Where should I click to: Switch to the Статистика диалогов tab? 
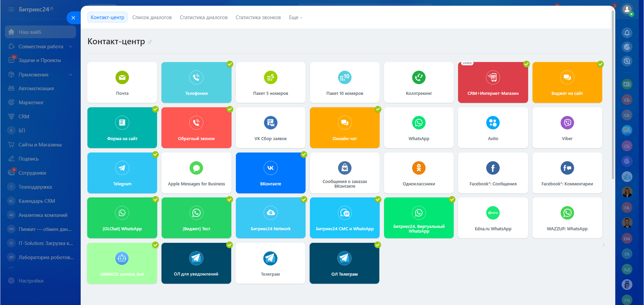pos(204,17)
